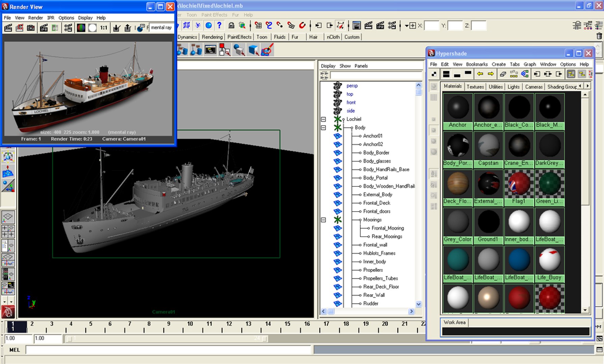The width and height of the screenshot is (604, 364).
Task: Select the Rudder node in the outliner
Action: tap(370, 303)
